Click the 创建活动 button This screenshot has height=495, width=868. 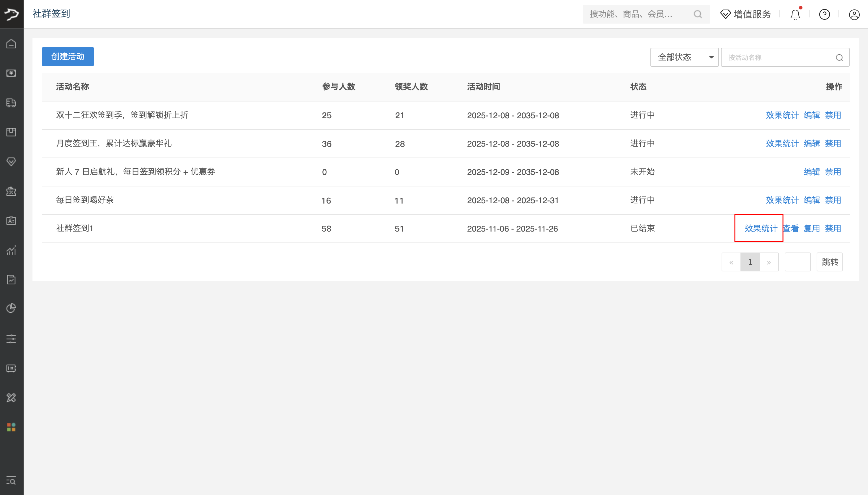tap(68, 56)
